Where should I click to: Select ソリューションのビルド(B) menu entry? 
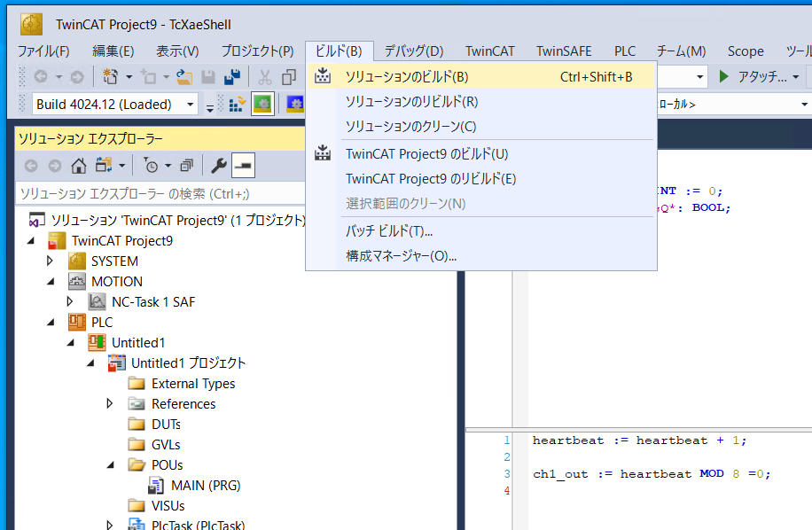(481, 76)
